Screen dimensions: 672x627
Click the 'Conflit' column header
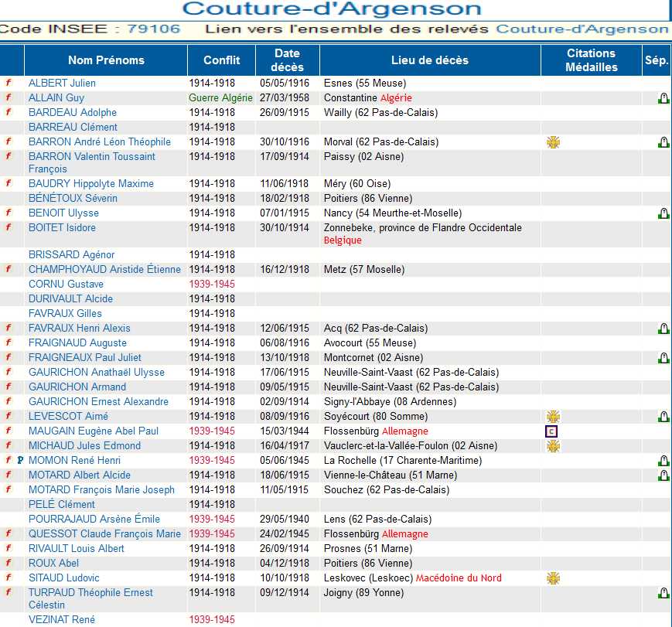(222, 60)
